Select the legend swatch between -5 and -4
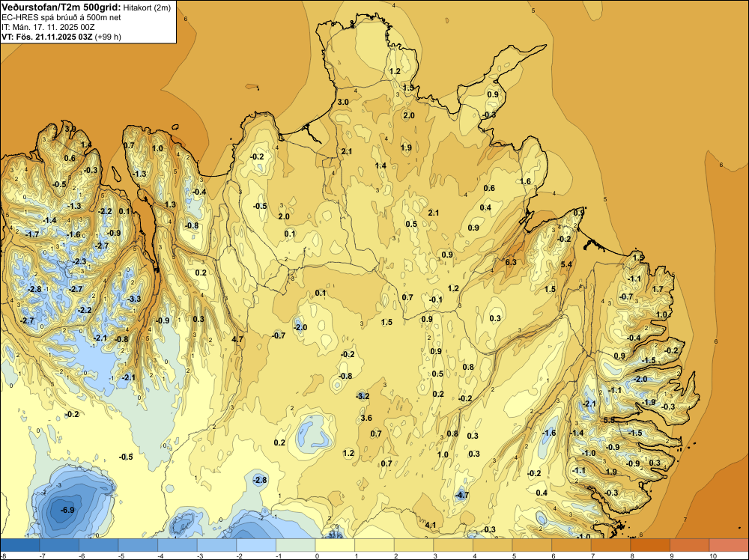Screen dimensions: 749x560 138,545
